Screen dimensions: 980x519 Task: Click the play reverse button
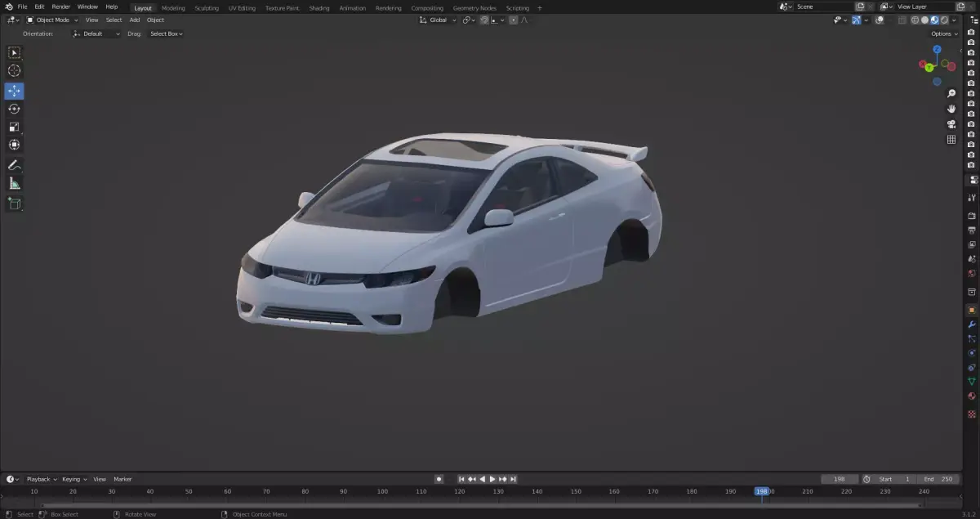482,479
